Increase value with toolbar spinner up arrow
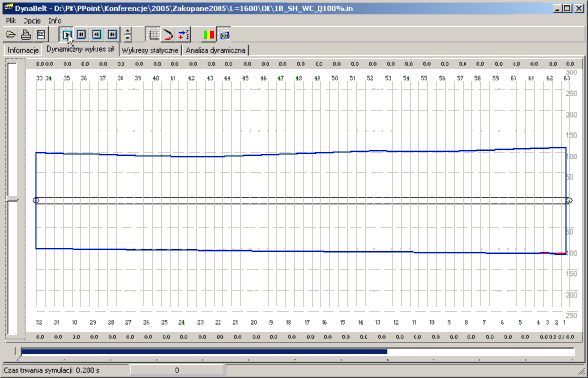 tap(127, 32)
